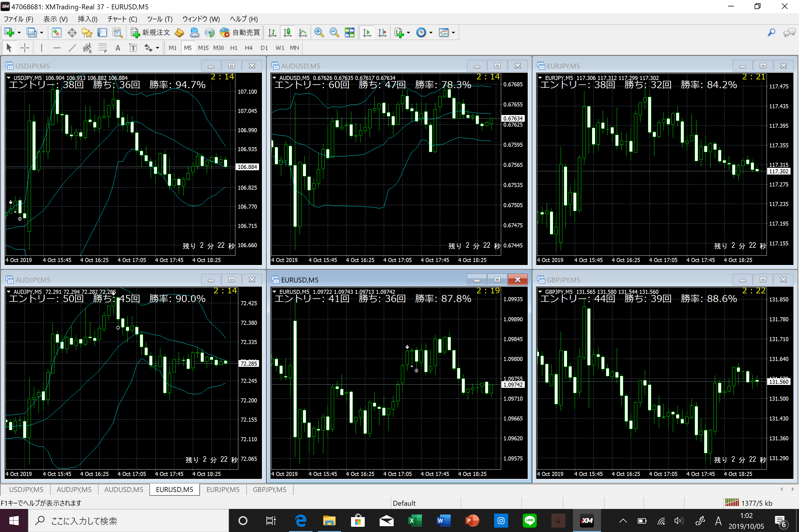
Task: Open the Market Watch panel icon
Action: pyautogui.click(x=56, y=33)
